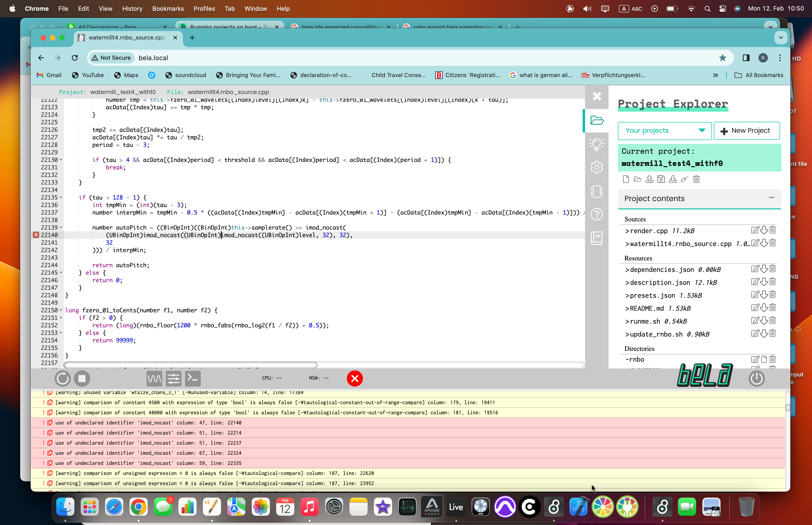The image size is (812, 525).
Task: Stop the running project
Action: coord(82,378)
